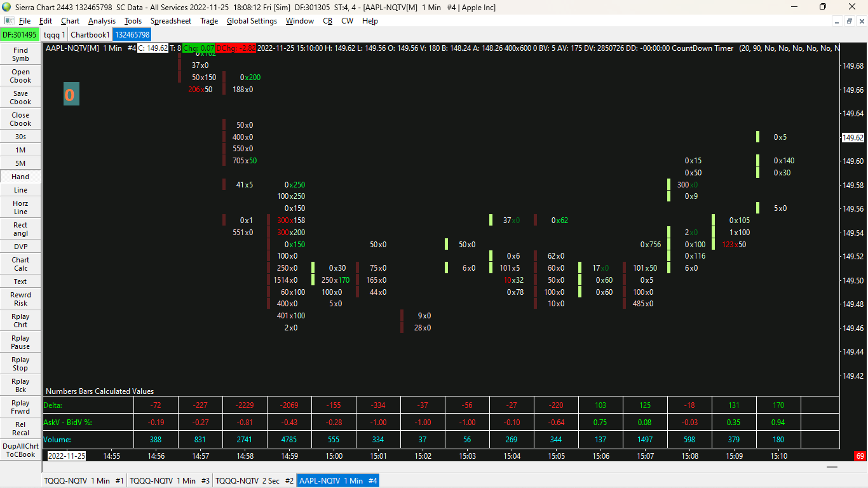Select the 132465798 chartbook tab
The width and height of the screenshot is (868, 488).
point(132,35)
